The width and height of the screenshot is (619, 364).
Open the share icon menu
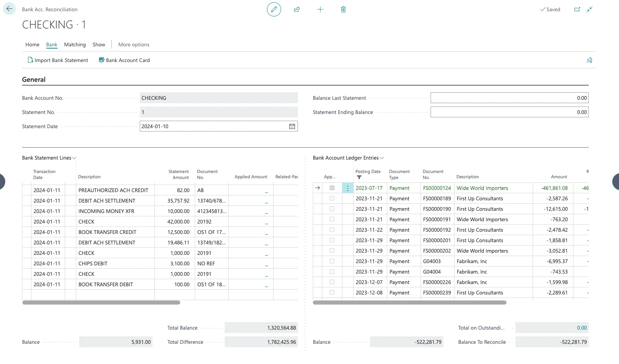297,9
